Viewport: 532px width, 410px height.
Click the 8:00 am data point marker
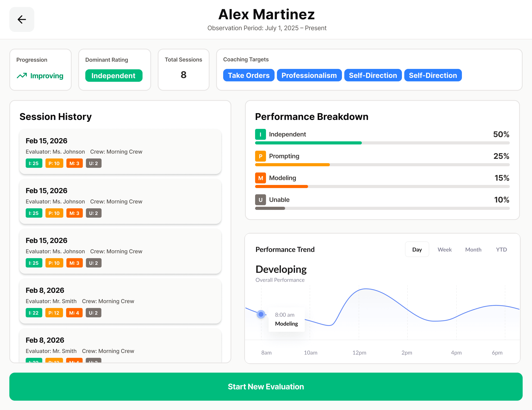click(x=261, y=314)
